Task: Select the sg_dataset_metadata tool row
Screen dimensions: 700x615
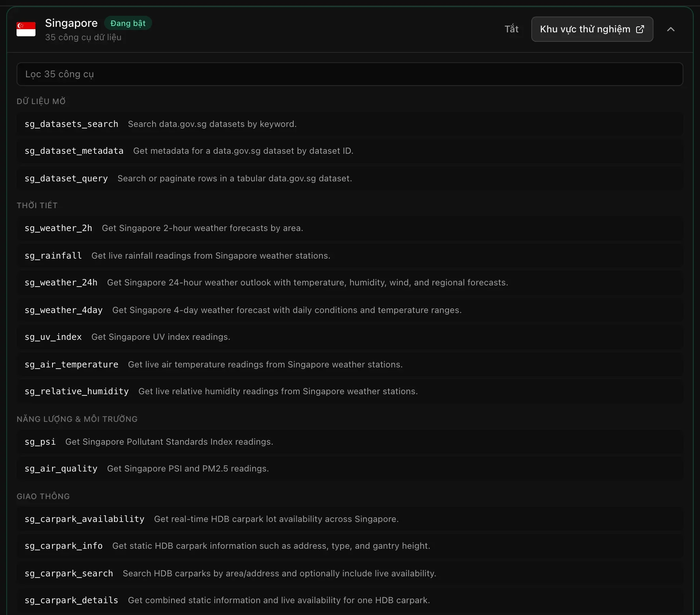Action: (350, 151)
